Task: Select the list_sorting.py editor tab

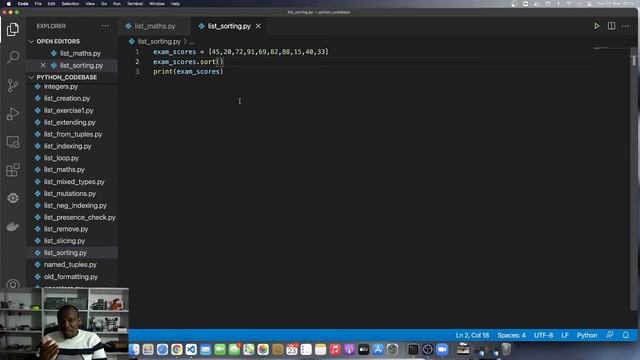Action: coord(229,26)
